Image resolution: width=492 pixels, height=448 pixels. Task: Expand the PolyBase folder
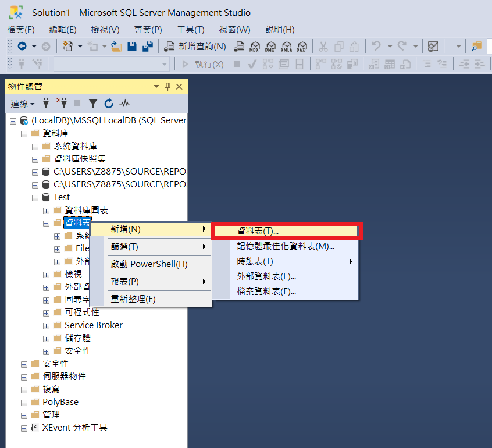(24, 403)
